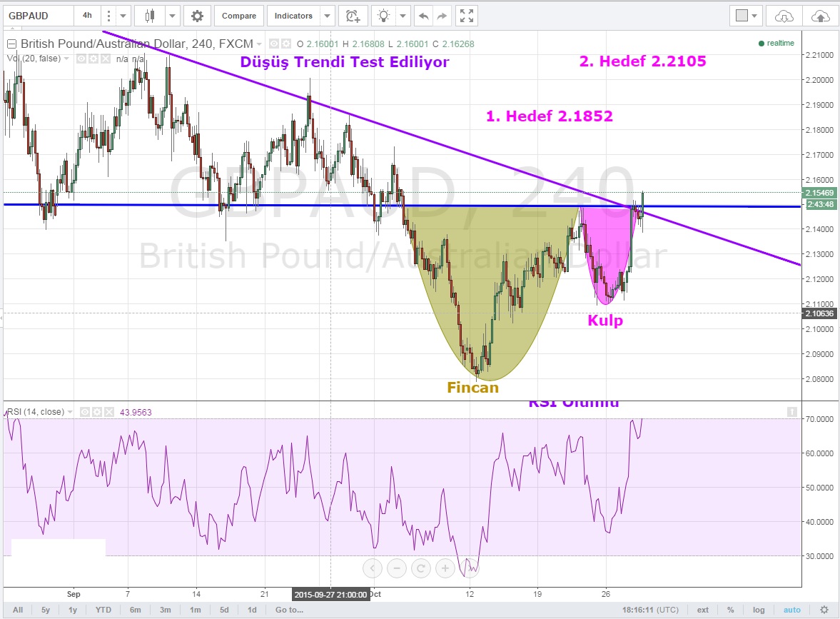Viewport: 840px width, 619px height.
Task: Create a new alert with alarm clock icon
Action: [x=353, y=15]
